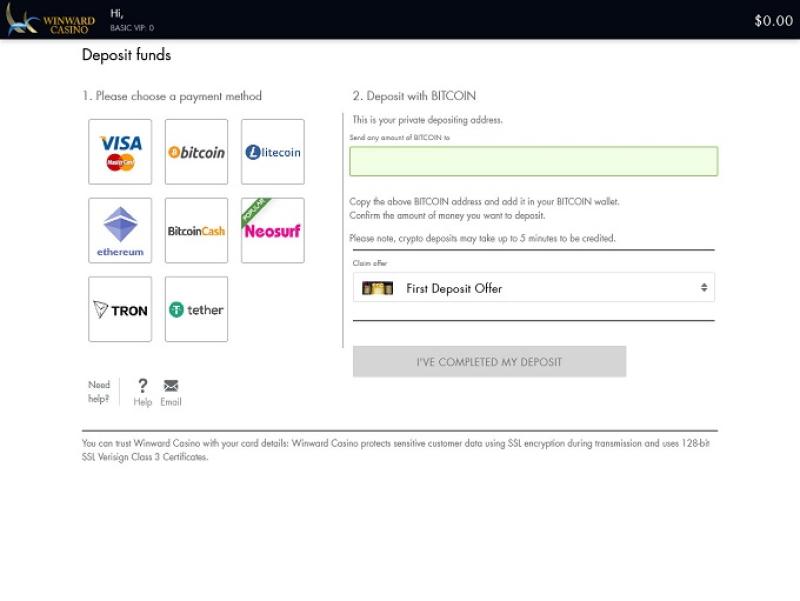
Task: Pick the Ethereum payment method
Action: coord(120,230)
